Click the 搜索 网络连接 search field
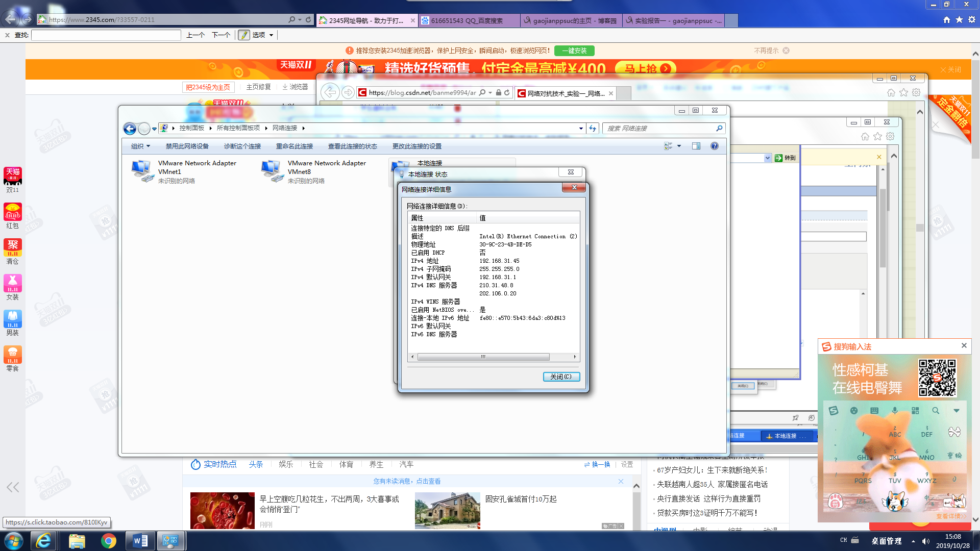980x551 pixels. (x=658, y=129)
